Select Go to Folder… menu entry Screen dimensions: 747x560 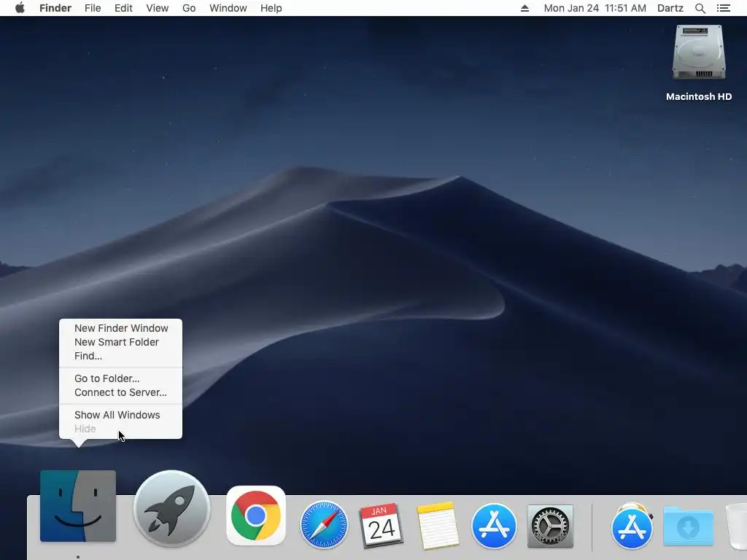[120, 378]
